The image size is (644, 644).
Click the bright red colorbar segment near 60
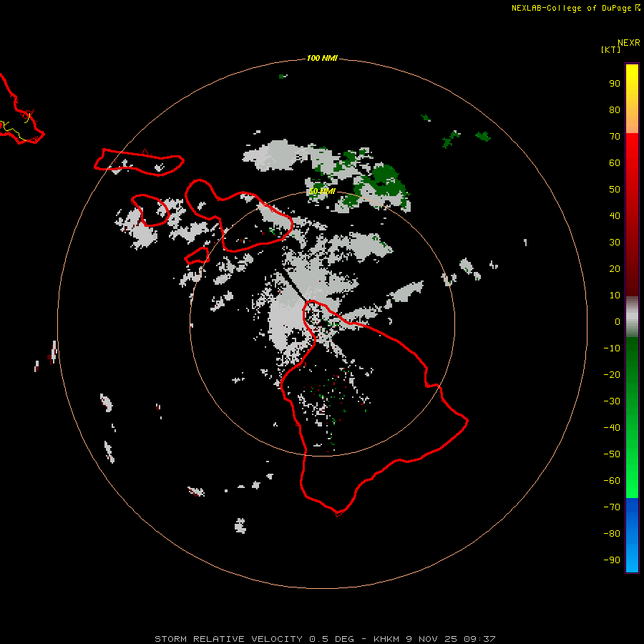632,165
